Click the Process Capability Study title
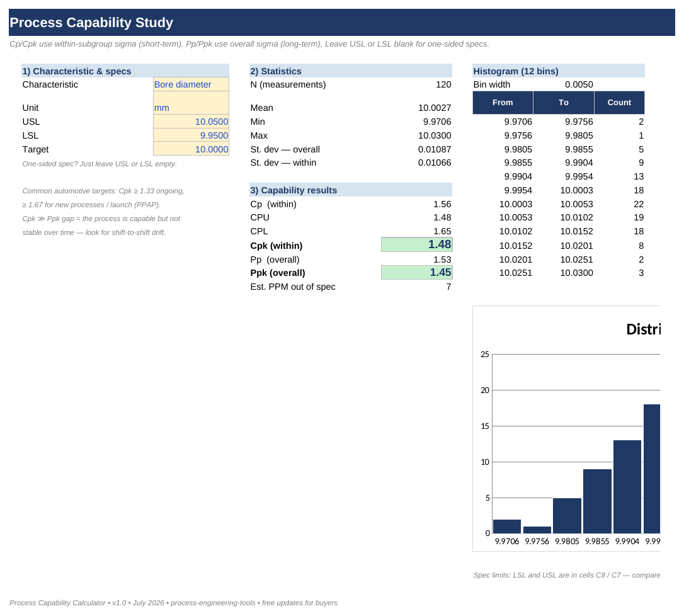Screen dimensions: 684x616 (91, 22)
